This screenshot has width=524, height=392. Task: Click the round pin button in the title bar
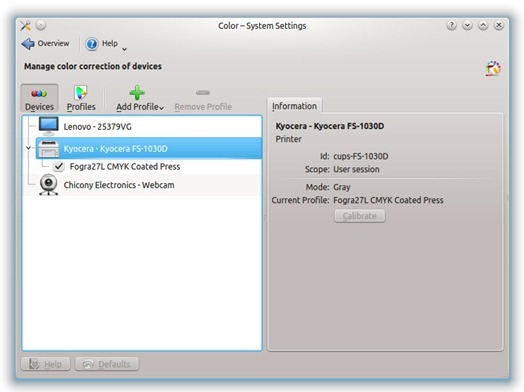[x=41, y=25]
